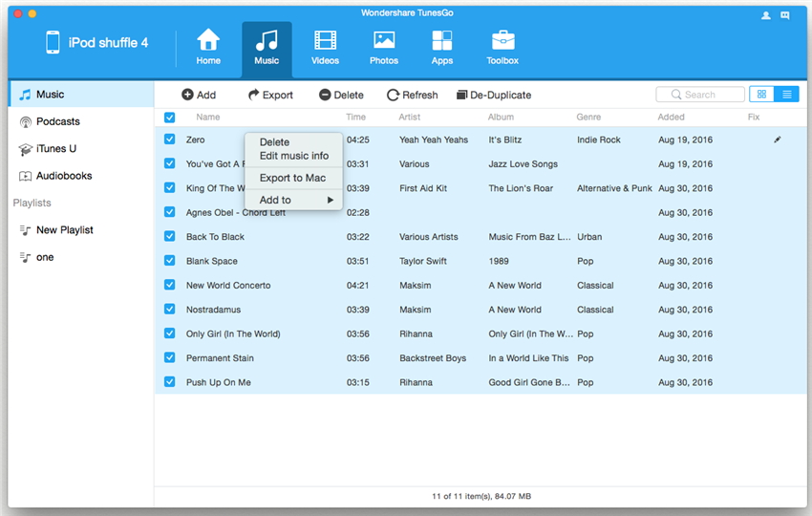Click the De-Duplicate button
This screenshot has width=812, height=516.
[x=494, y=95]
